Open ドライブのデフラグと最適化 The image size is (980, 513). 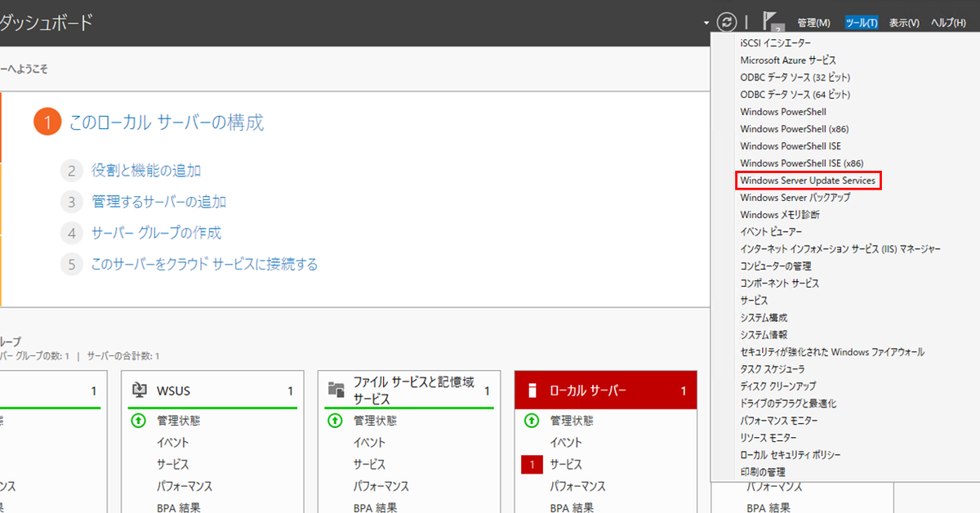pyautogui.click(x=788, y=403)
